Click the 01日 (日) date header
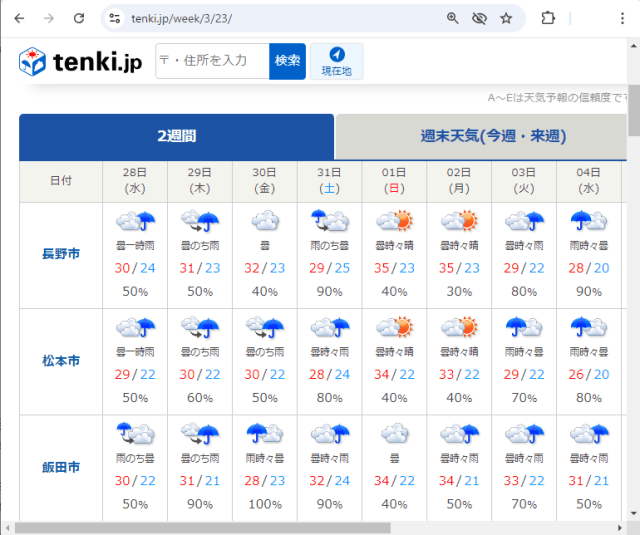The width and height of the screenshot is (640, 535). coord(394,180)
